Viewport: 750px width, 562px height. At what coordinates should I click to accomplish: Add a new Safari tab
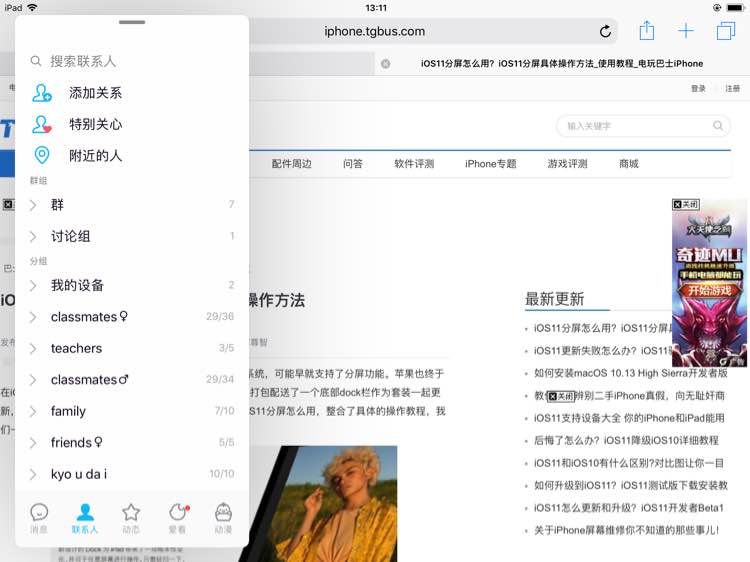[x=686, y=31]
